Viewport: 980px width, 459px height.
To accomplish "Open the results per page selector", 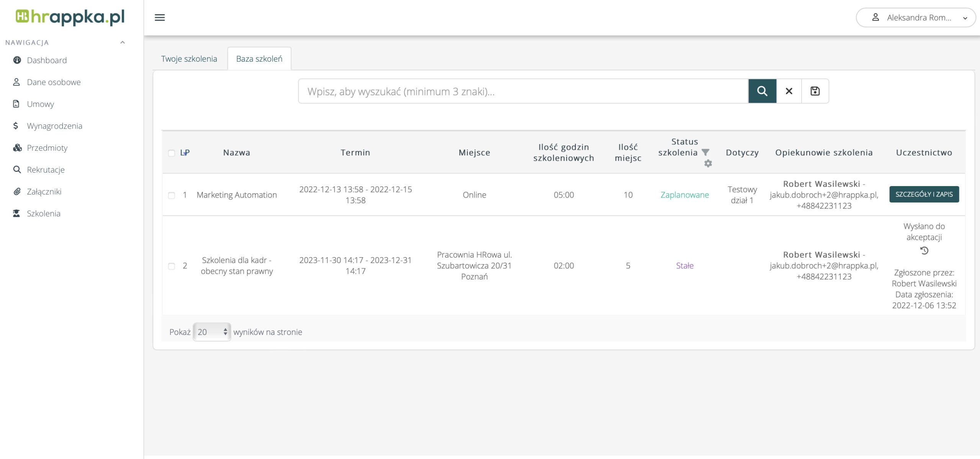I will coord(212,332).
